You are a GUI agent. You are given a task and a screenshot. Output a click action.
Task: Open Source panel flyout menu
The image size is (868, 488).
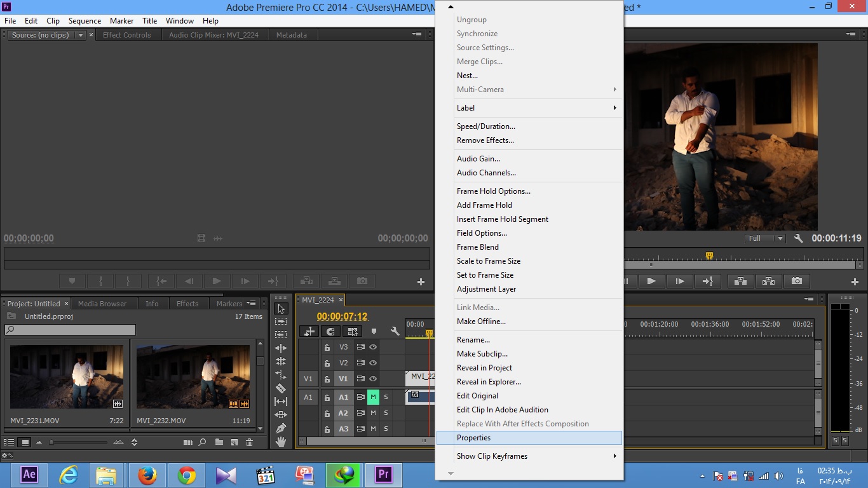pos(417,34)
